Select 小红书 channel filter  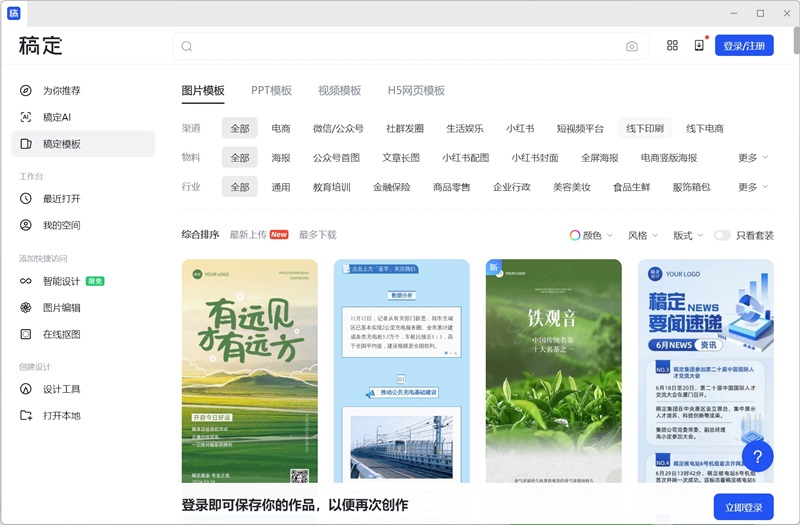[520, 128]
